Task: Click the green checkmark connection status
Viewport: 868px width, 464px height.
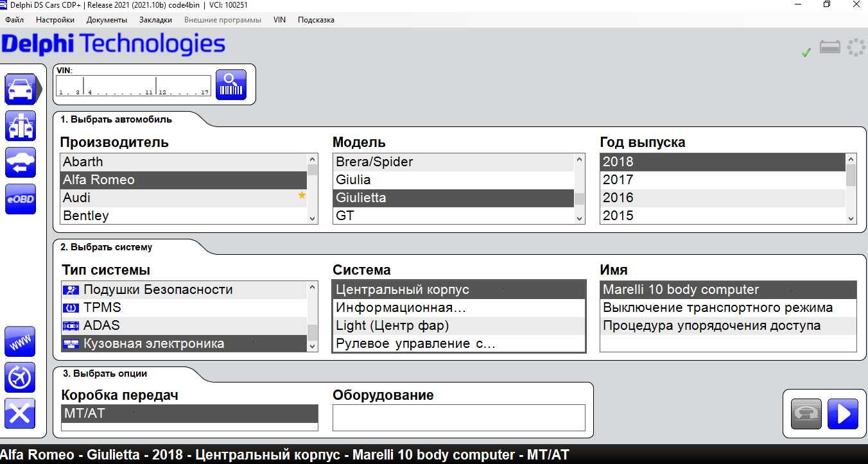Action: pyautogui.click(x=806, y=52)
